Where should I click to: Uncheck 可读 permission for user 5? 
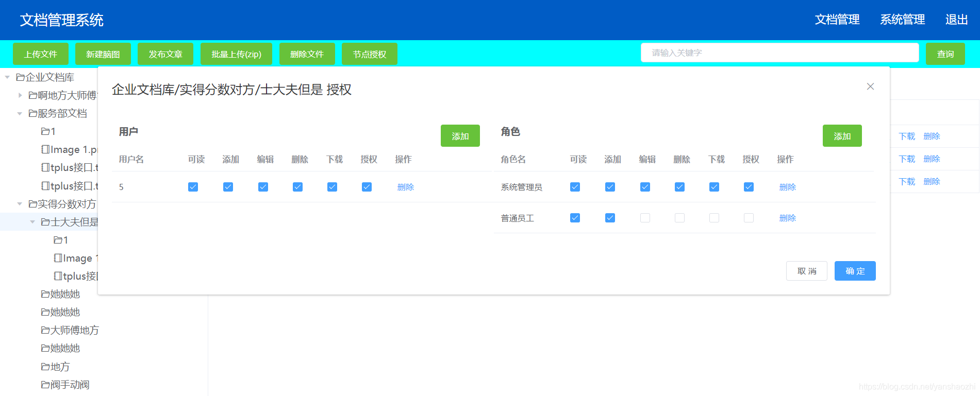coord(193,187)
